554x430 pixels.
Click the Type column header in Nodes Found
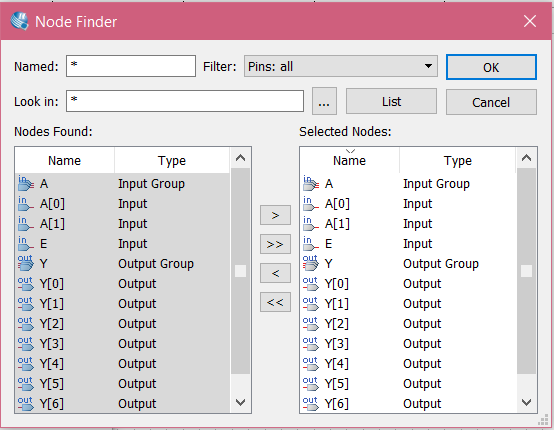(x=172, y=160)
